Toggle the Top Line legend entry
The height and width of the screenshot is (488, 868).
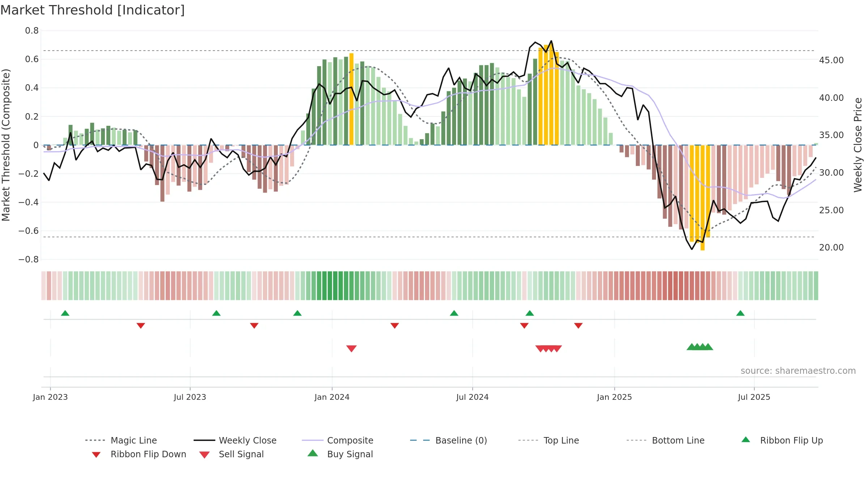(x=548, y=440)
